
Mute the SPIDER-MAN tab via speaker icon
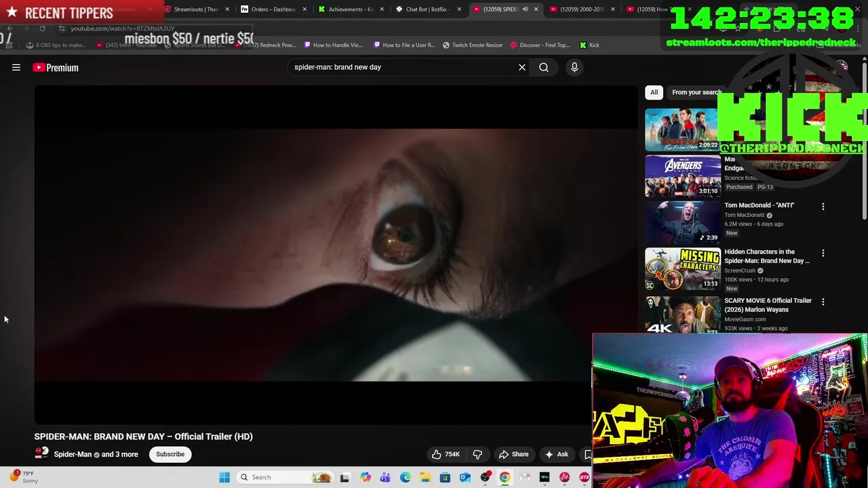click(x=525, y=9)
